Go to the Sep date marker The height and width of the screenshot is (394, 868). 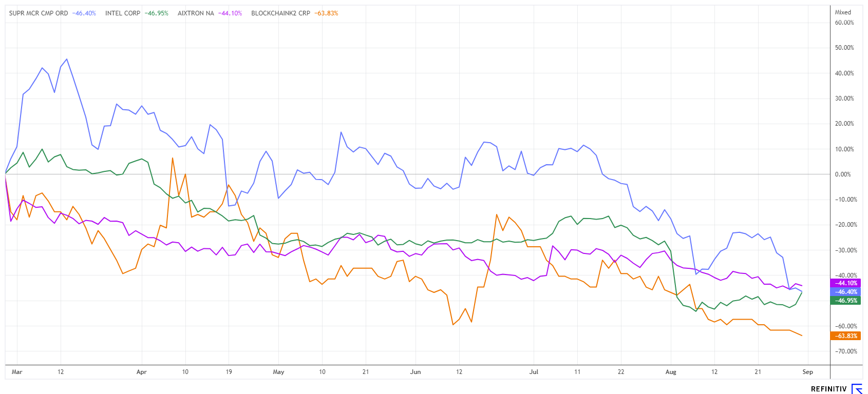[807, 372]
